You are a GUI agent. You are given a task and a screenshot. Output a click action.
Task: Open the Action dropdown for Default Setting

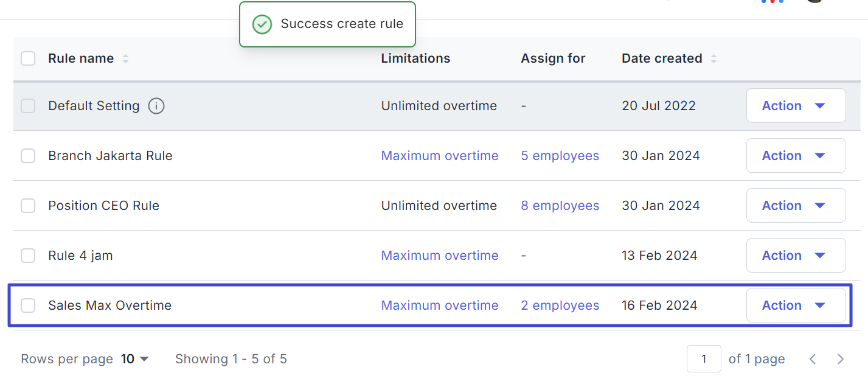coord(796,106)
